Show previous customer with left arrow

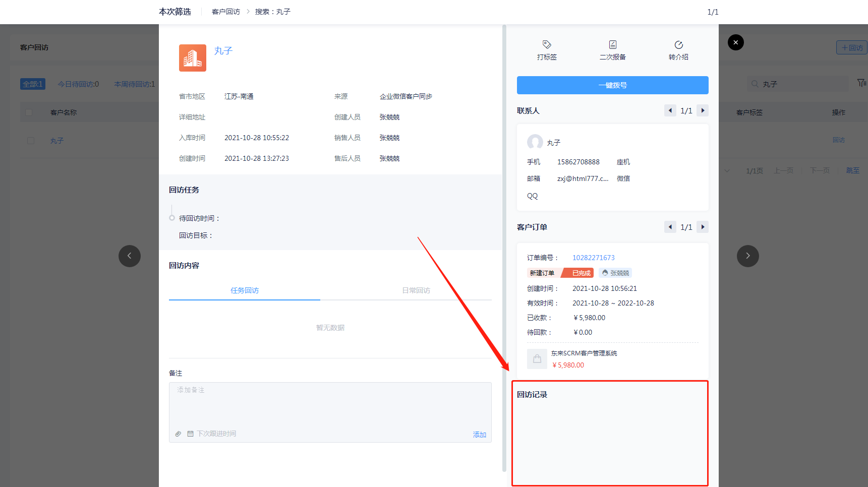[130, 256]
